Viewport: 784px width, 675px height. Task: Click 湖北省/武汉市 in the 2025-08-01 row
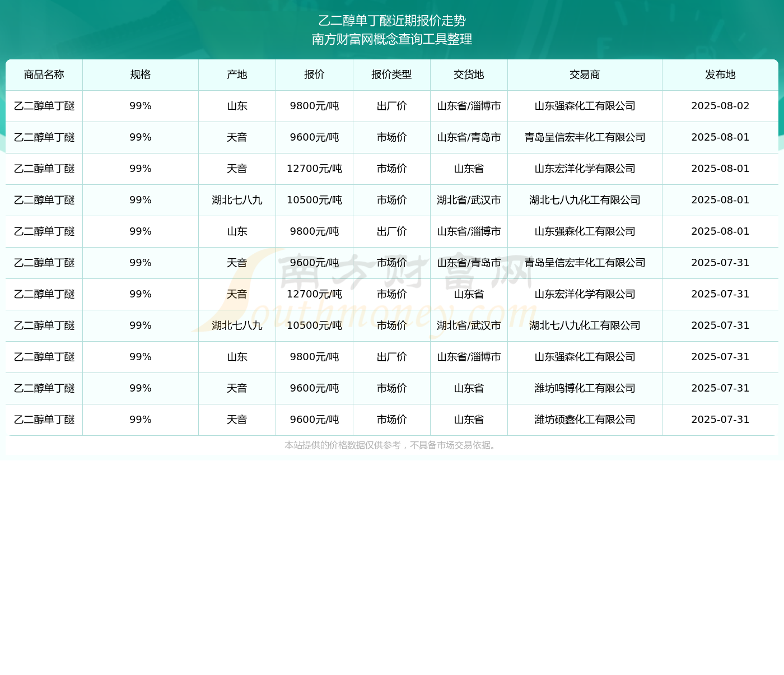pos(469,200)
